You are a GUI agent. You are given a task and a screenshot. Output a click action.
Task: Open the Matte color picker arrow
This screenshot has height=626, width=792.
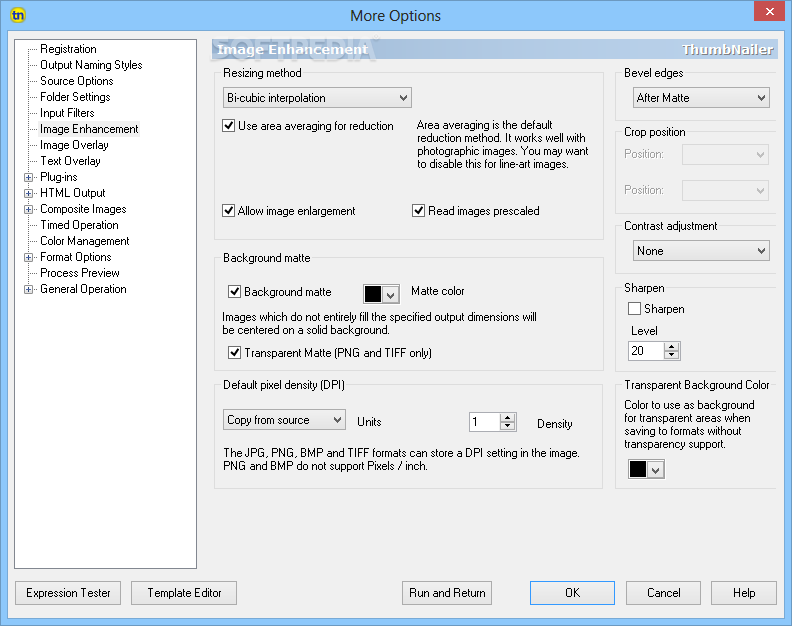pos(390,295)
